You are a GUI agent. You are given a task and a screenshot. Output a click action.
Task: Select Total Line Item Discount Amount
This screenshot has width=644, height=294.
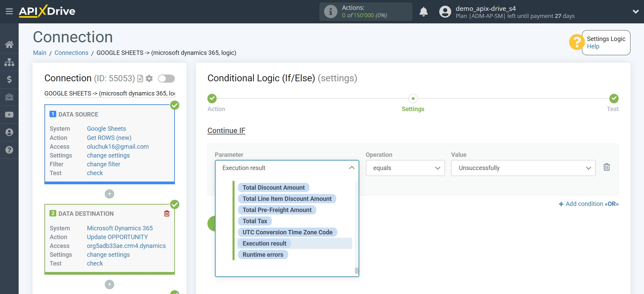pyautogui.click(x=287, y=199)
